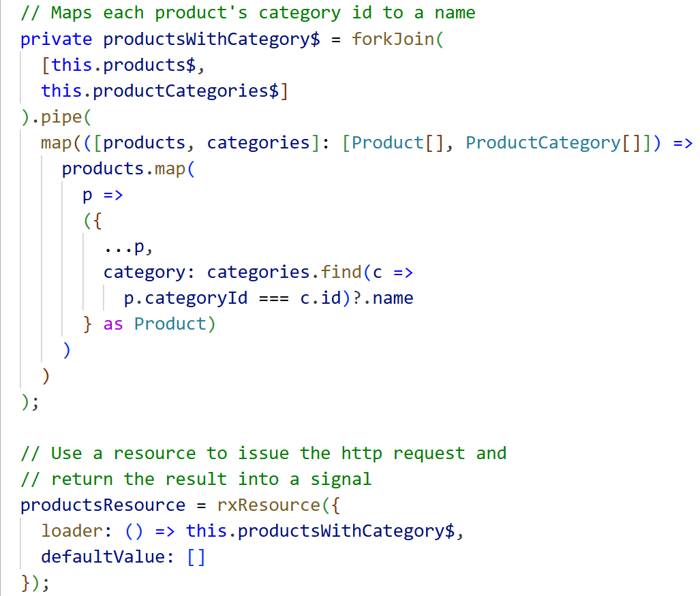Click the "rxResource({" call

coord(279,505)
